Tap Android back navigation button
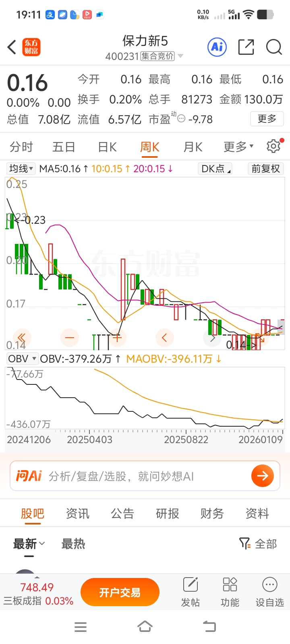This screenshot has width=290, height=644. 209,627
